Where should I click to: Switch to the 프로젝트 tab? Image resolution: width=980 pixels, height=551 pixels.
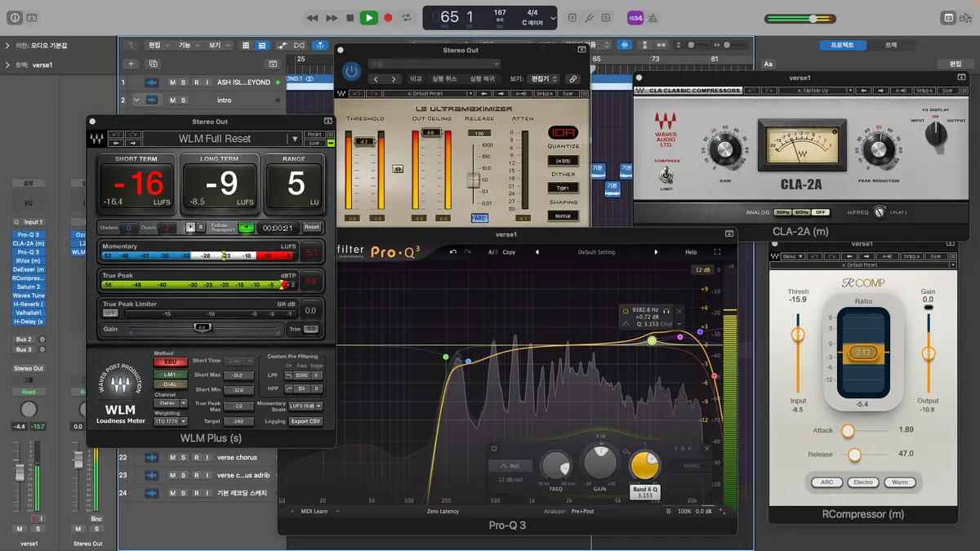pos(841,45)
